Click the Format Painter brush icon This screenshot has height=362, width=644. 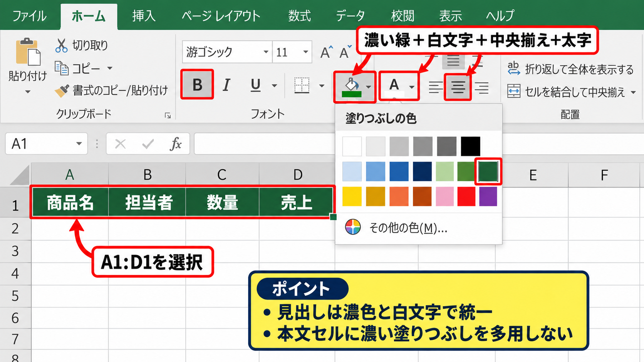tap(62, 90)
